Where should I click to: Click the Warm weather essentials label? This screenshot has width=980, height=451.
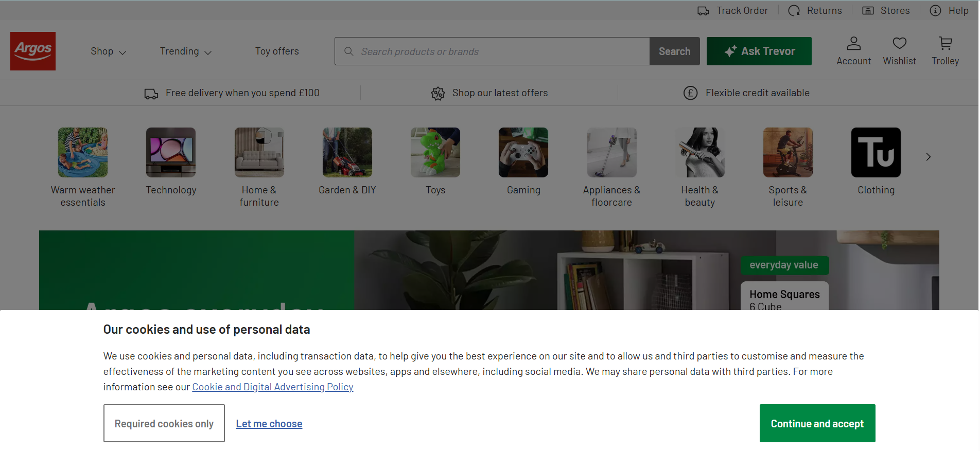(x=83, y=196)
